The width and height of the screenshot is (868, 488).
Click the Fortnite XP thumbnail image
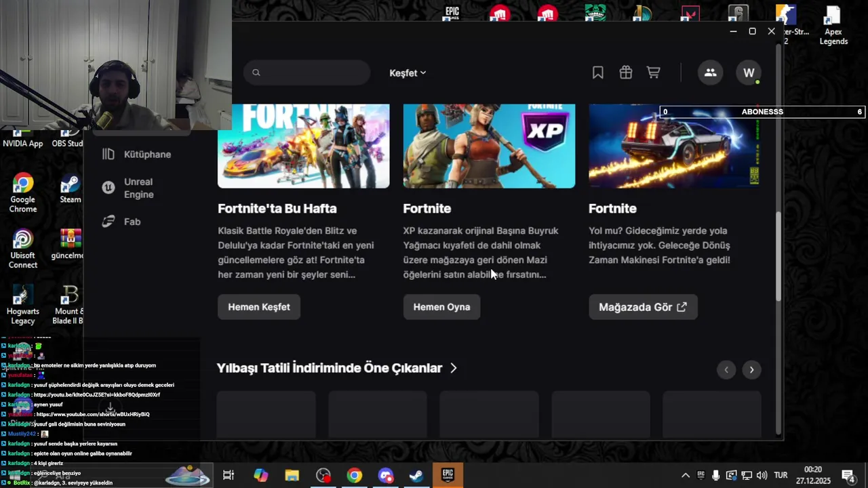[x=489, y=146]
